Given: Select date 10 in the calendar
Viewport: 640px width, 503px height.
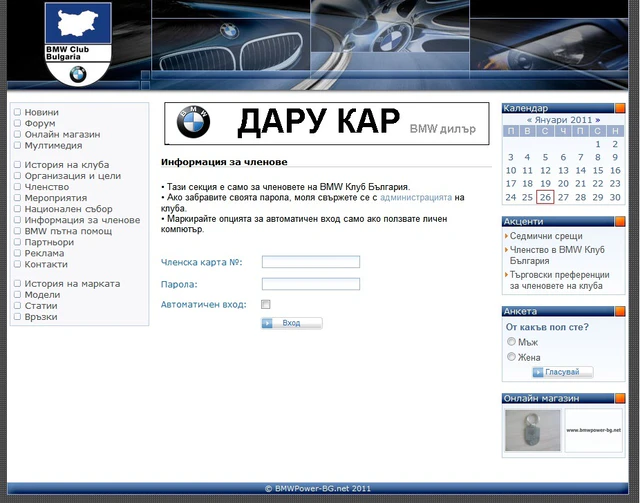Looking at the screenshot, I should click(x=511, y=171).
